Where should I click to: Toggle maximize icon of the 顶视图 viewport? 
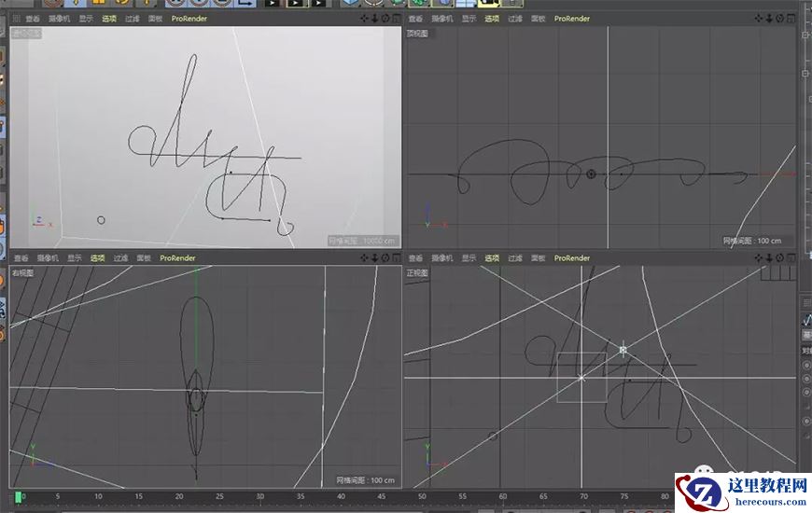coord(791,18)
